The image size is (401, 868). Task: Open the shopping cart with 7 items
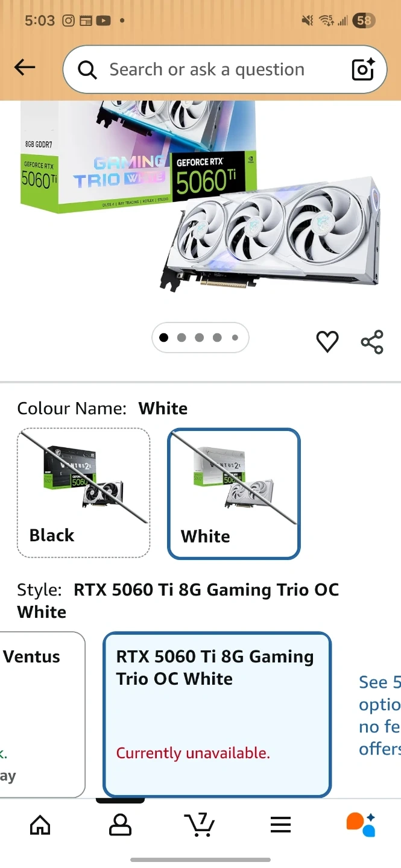200,825
